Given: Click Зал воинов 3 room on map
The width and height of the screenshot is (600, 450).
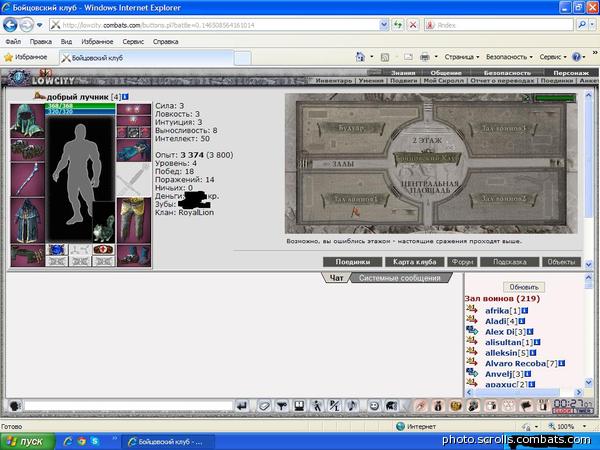Looking at the screenshot, I should [504, 128].
